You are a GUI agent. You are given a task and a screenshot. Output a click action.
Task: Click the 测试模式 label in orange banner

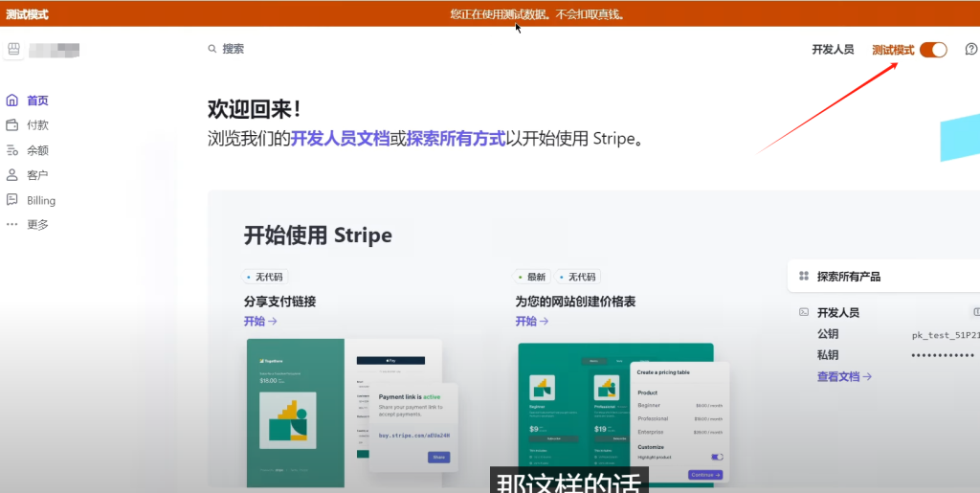coord(27,14)
